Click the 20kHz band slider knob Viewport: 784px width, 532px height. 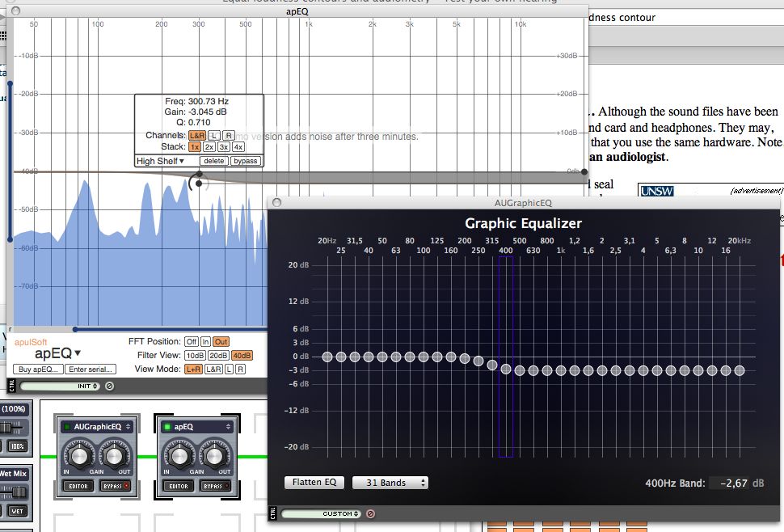point(740,370)
